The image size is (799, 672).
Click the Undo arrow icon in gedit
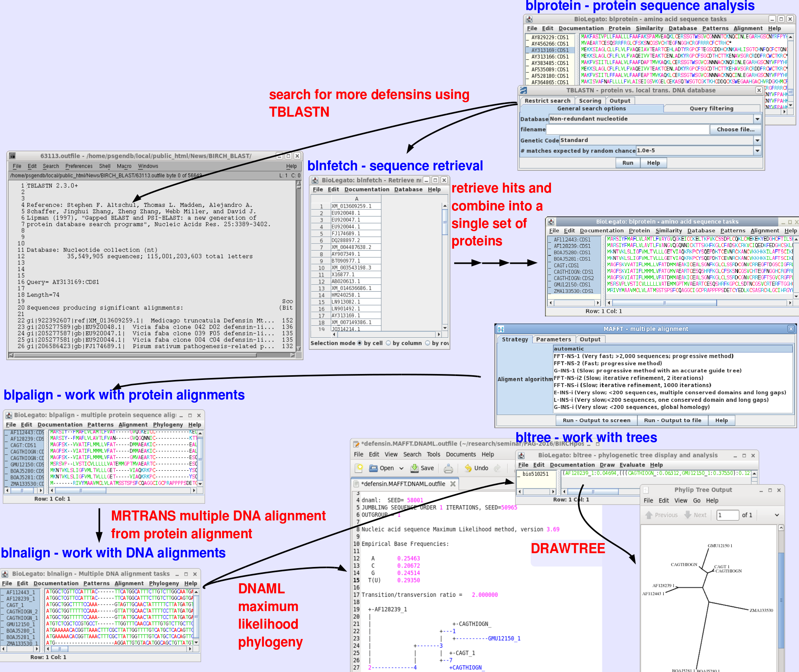[x=468, y=468]
